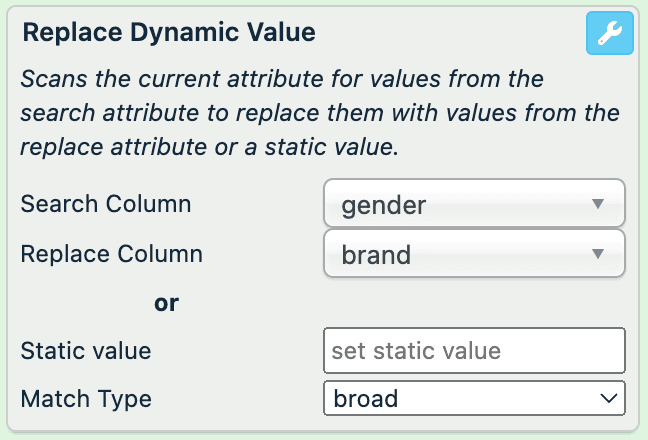Viewport: 648px width, 440px height.
Task: Click the chevron arrow beside broad
Action: pos(606,398)
